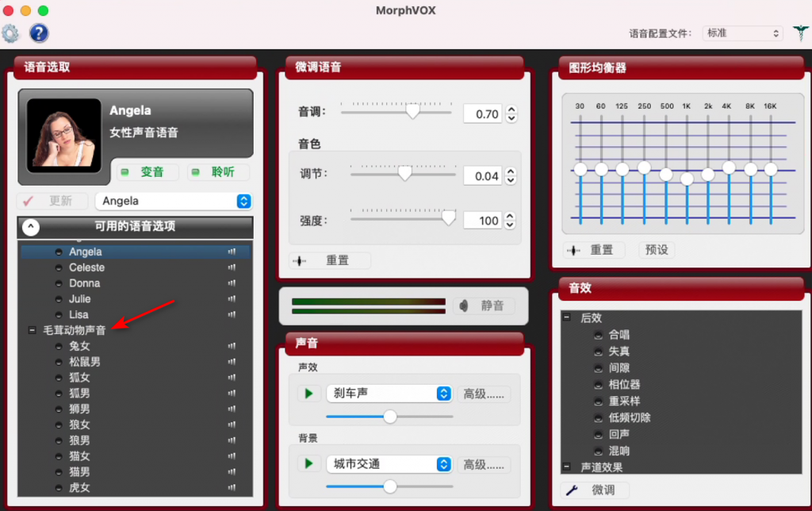
Task: Open the equalizer 预设 presets
Action: pyautogui.click(x=656, y=250)
